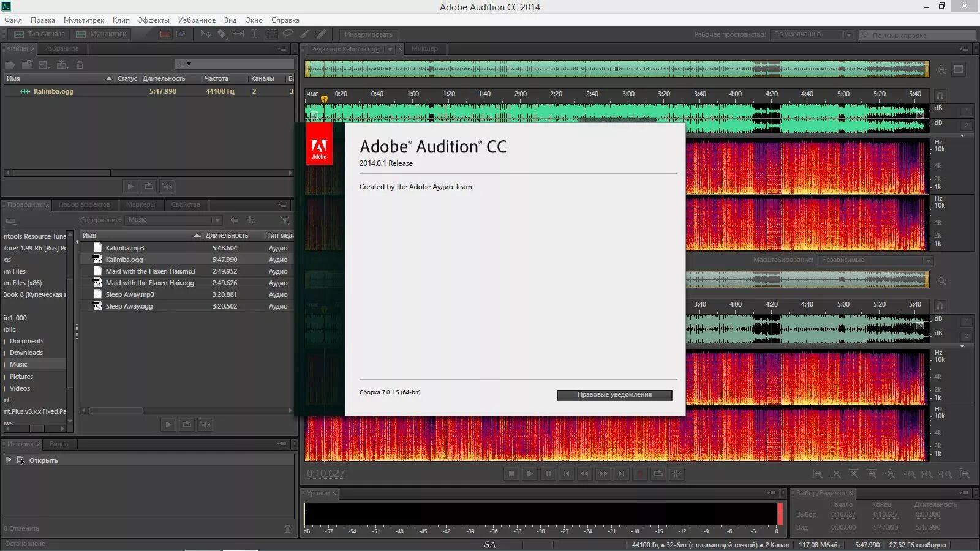Select the Paintbrush Selection tool

click(304, 34)
